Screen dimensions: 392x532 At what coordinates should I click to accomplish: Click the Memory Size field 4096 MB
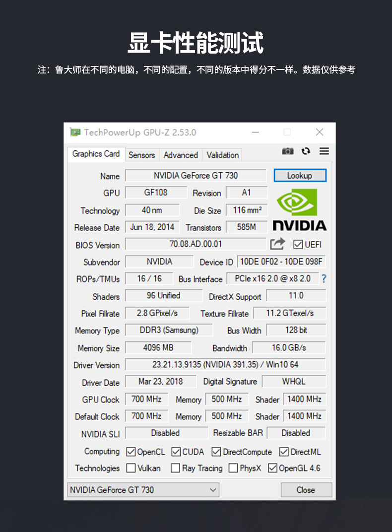(x=158, y=348)
